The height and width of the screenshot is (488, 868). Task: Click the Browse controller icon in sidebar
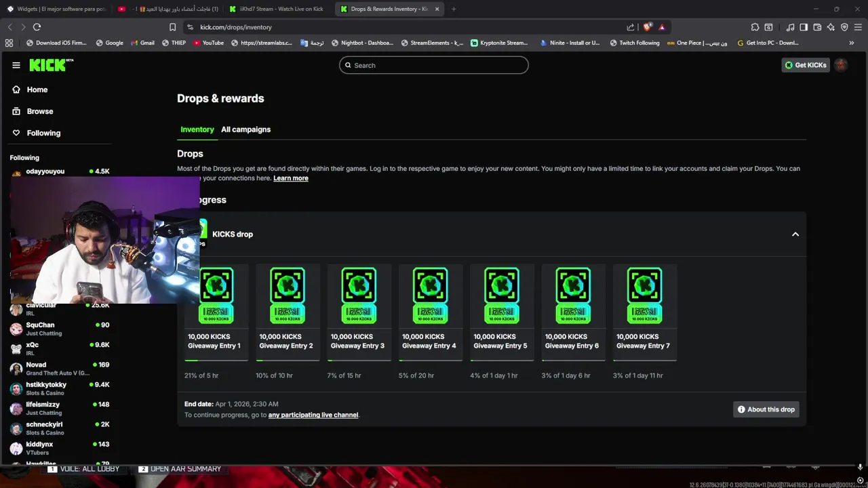pos(16,111)
